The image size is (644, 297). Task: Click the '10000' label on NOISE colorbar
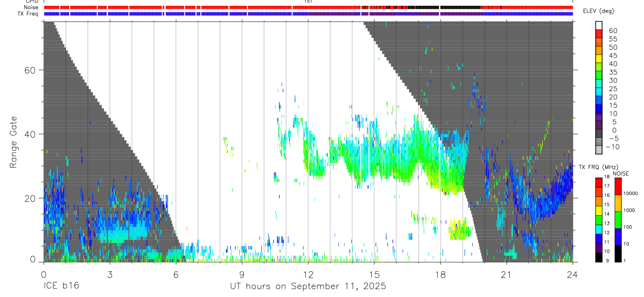tap(631, 193)
